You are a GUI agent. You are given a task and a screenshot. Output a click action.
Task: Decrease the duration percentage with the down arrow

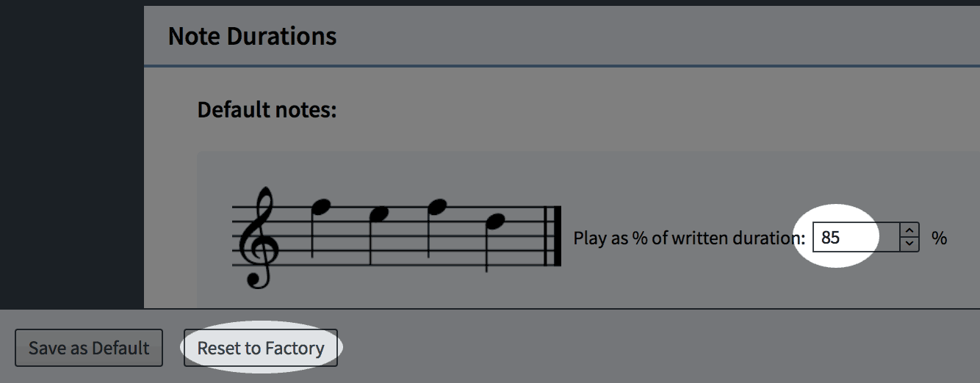pos(909,244)
